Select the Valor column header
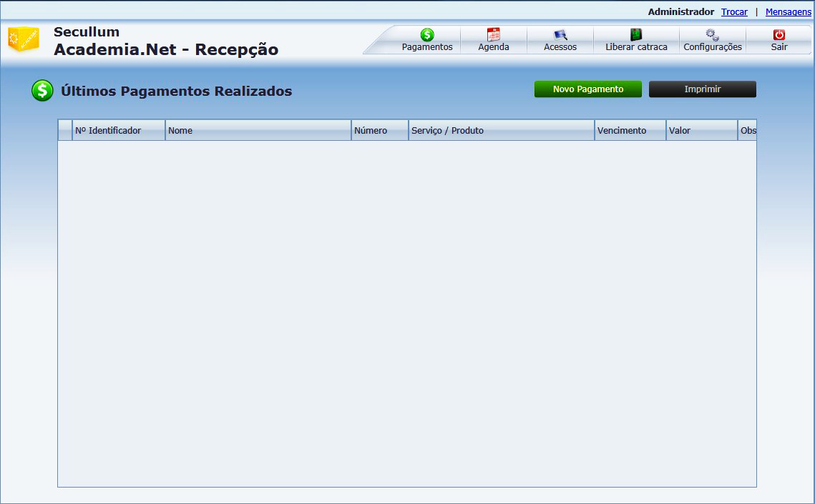Screen dimensions: 815x504 701,131
